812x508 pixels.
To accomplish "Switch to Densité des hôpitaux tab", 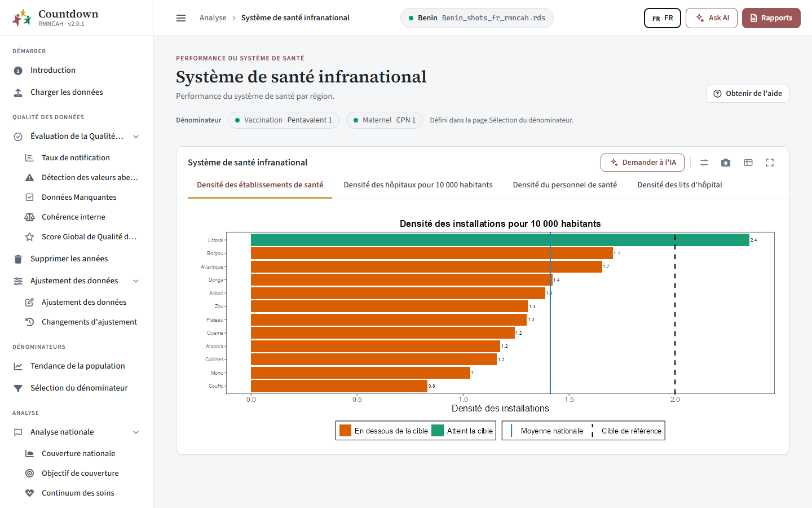I will [418, 185].
